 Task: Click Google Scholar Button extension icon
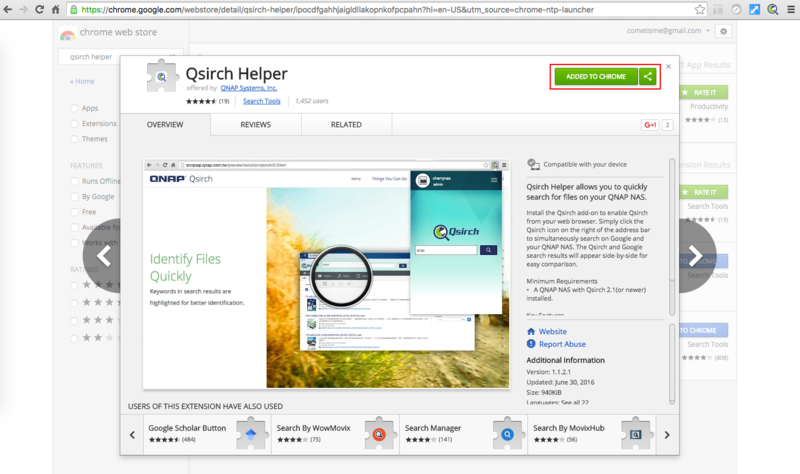click(251, 434)
